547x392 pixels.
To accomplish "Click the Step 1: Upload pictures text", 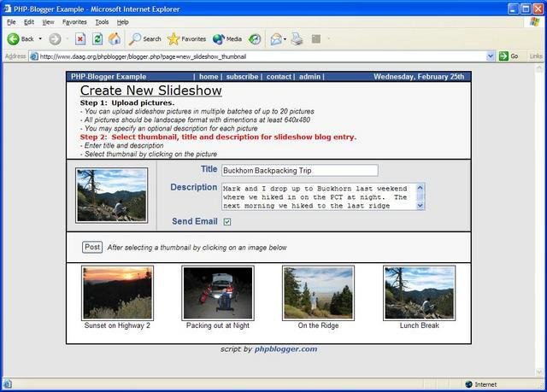I will [x=127, y=102].
